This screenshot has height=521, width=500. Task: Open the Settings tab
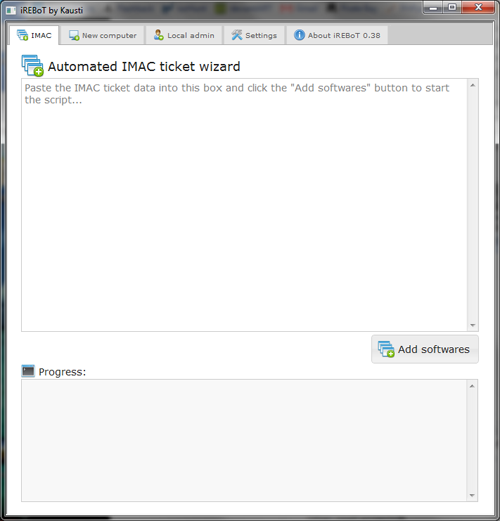[x=254, y=35]
